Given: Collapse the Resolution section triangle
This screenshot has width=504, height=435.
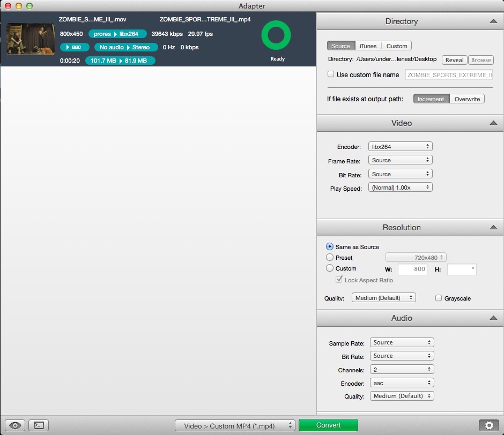Looking at the screenshot, I should pos(493,228).
